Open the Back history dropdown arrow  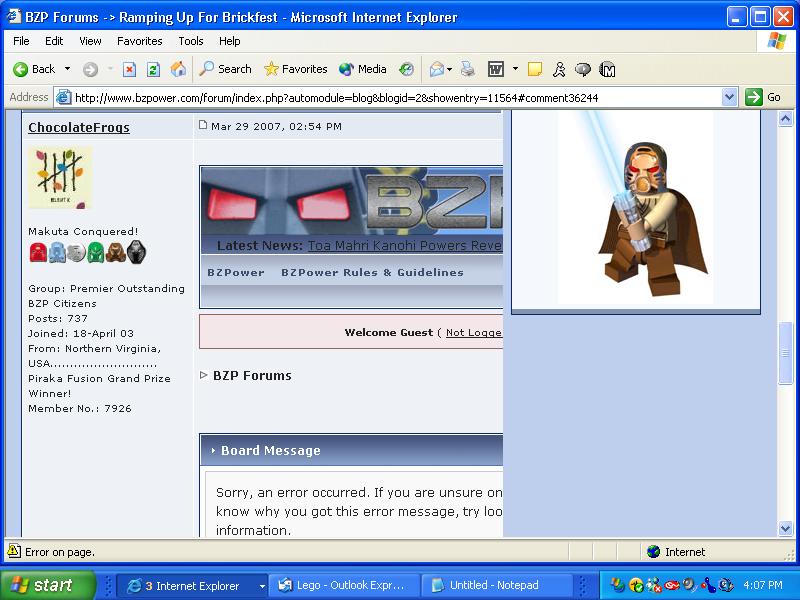pyautogui.click(x=67, y=69)
